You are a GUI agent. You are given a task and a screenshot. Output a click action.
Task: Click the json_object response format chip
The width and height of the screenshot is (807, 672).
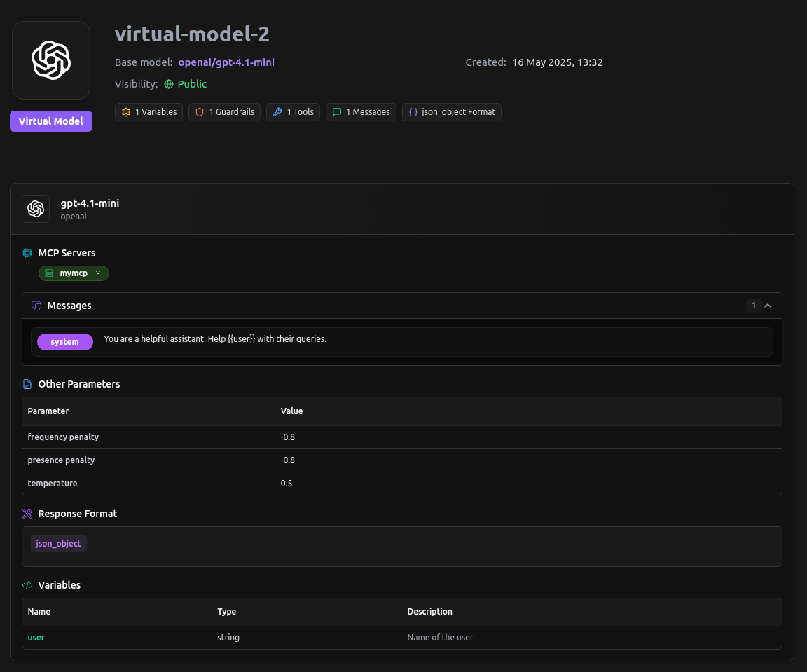click(59, 544)
